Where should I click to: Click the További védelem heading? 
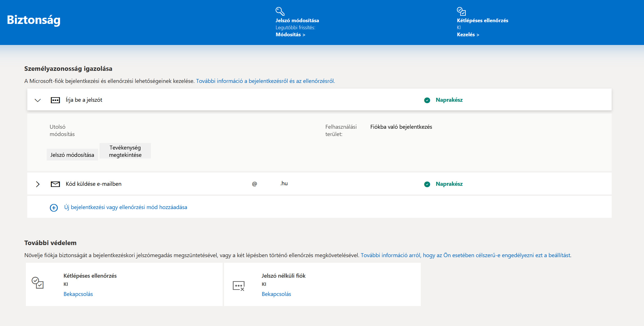coord(50,243)
